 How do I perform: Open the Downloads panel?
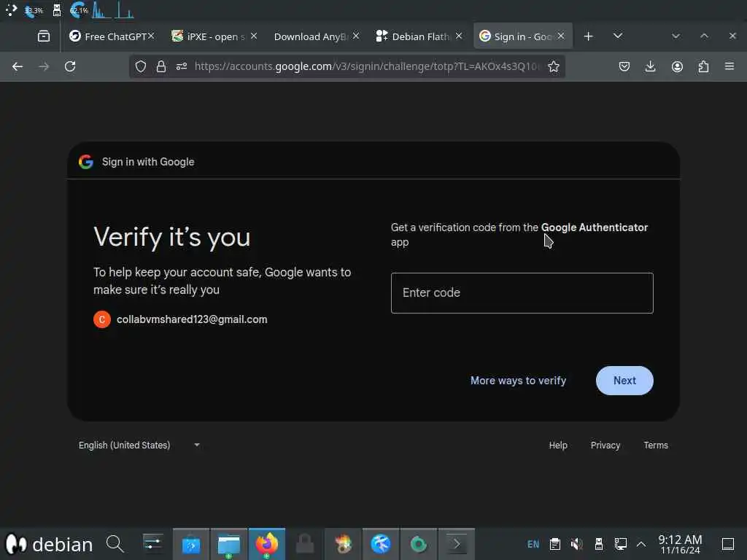(650, 66)
